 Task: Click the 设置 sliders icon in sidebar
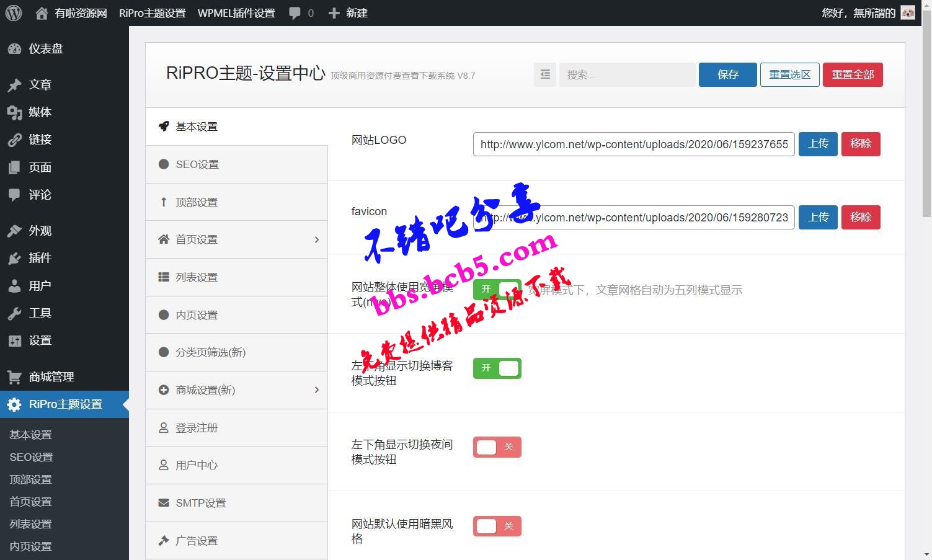coord(15,340)
